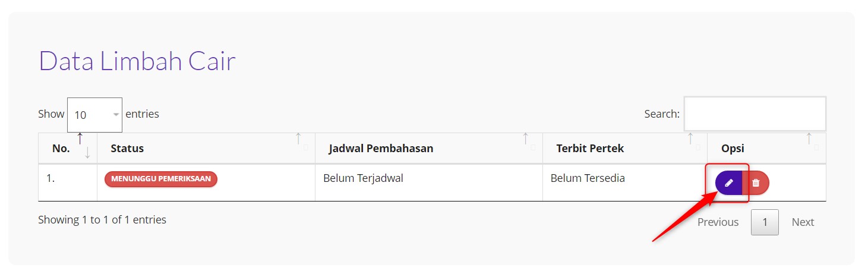868x277 pixels.
Task: Click the sort arrow in Status column
Action: click(x=299, y=141)
